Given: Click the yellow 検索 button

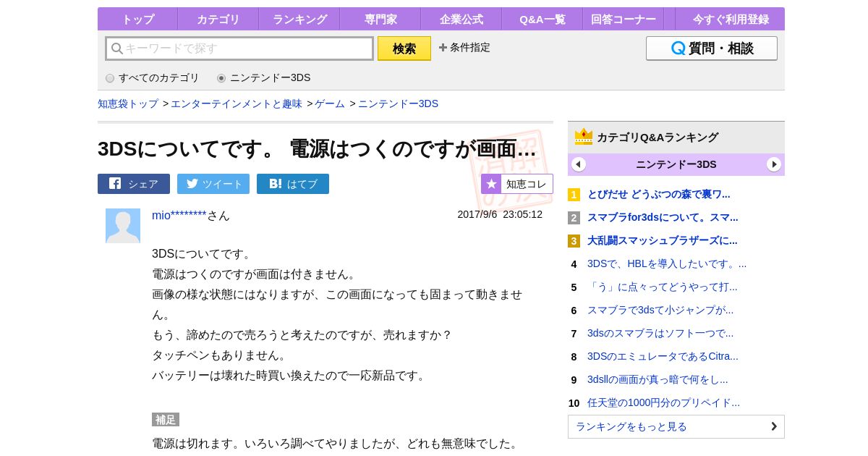Looking at the screenshot, I should pyautogui.click(x=404, y=48).
